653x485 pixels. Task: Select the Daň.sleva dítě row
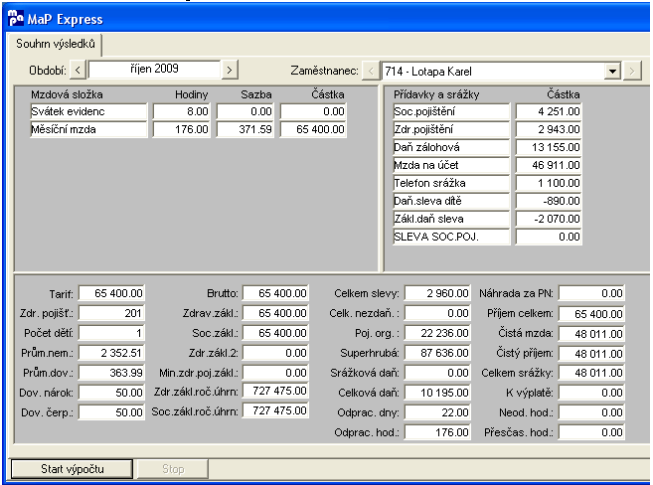[451, 201]
